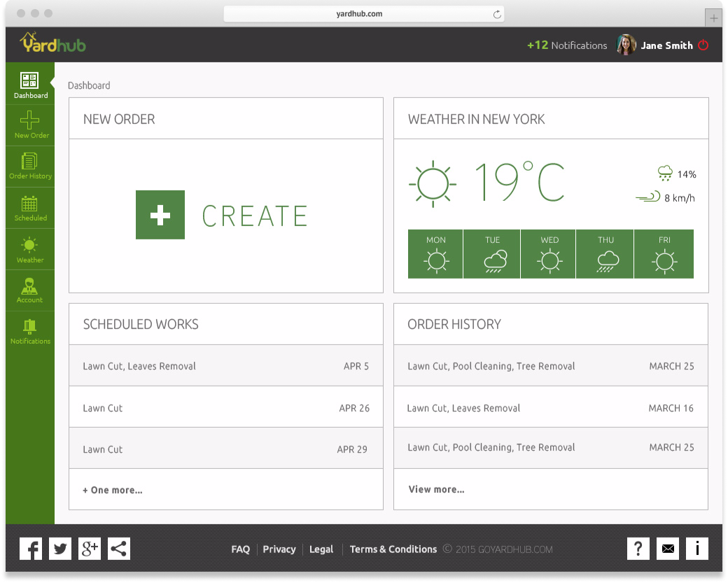Click the ORDER HISTORY panel heading
This screenshot has width=728, height=583.
click(x=454, y=324)
